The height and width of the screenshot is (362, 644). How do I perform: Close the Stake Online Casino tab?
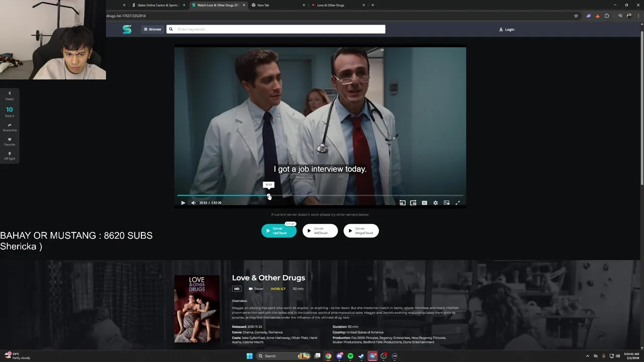pyautogui.click(x=184, y=5)
